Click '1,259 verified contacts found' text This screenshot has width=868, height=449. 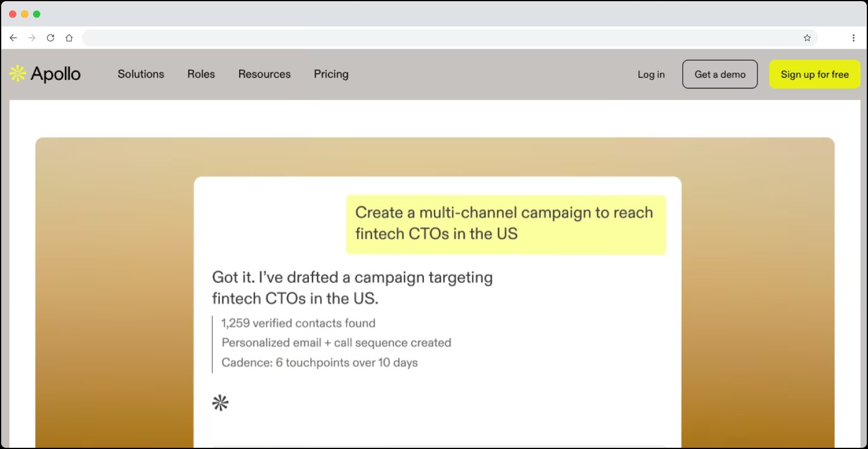pyautogui.click(x=298, y=323)
